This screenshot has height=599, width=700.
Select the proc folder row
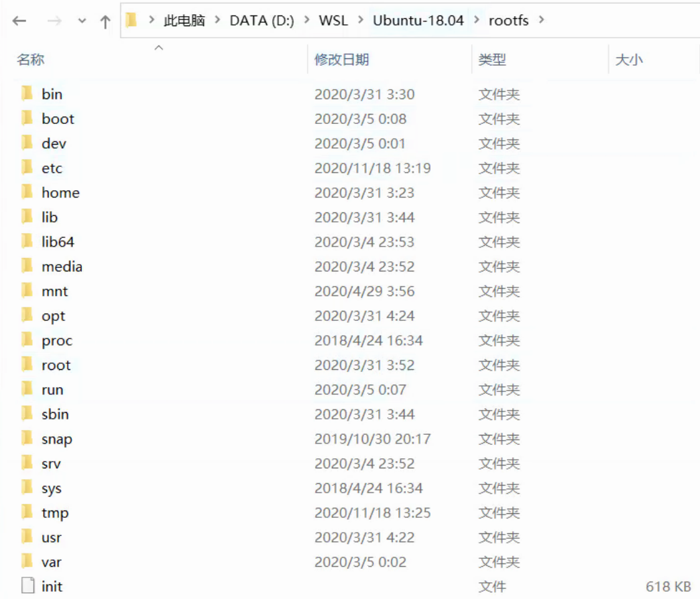(56, 340)
